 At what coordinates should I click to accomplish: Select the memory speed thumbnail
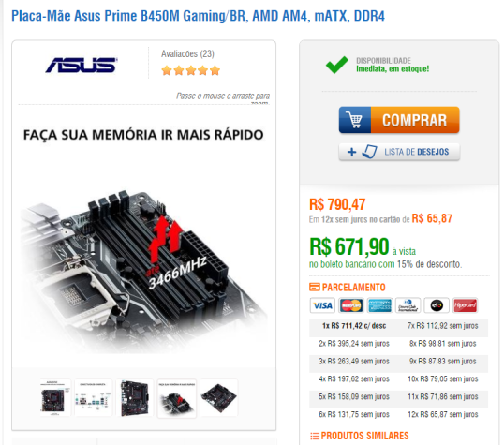pyautogui.click(x=176, y=399)
